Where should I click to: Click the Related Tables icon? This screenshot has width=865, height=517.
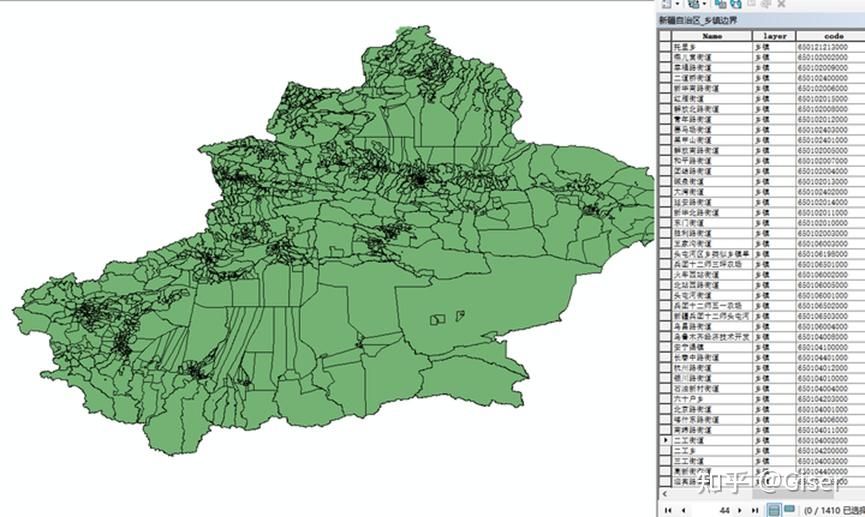693,4
